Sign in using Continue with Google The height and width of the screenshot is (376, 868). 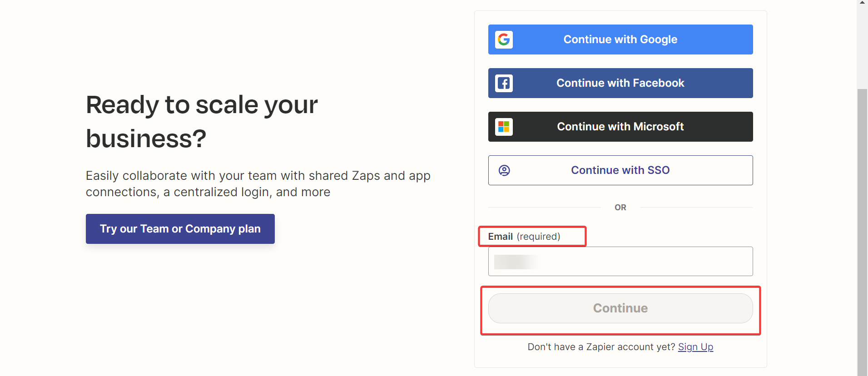(x=620, y=40)
